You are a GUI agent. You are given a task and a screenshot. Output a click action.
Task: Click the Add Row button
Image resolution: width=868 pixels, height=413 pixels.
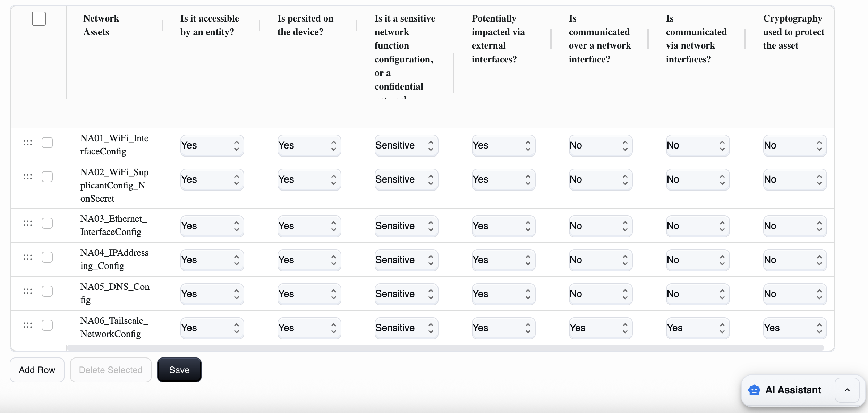point(37,370)
